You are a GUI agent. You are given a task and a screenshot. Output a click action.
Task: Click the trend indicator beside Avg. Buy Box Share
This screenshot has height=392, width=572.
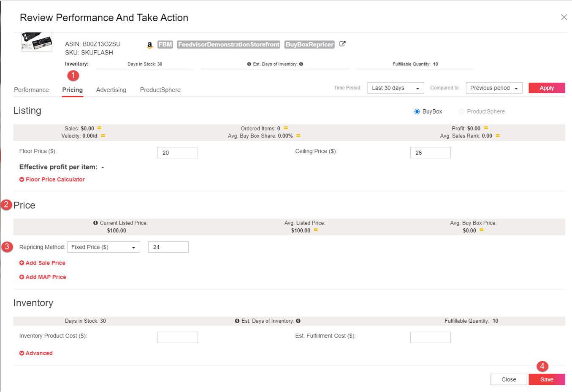tap(298, 135)
